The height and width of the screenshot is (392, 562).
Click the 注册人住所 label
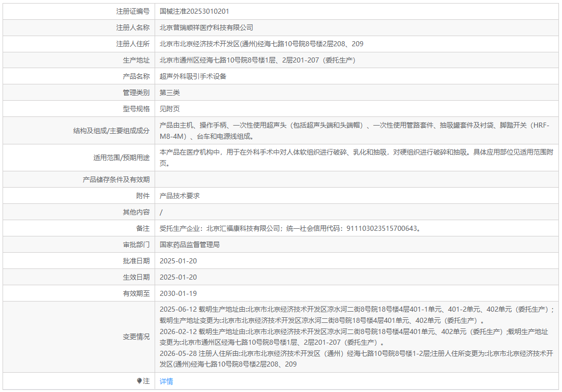[x=133, y=44]
